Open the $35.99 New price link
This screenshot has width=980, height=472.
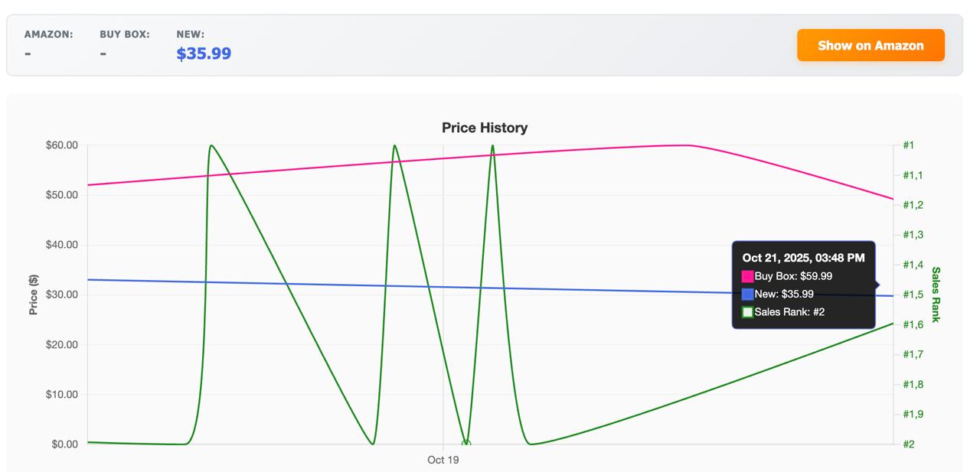[x=203, y=53]
